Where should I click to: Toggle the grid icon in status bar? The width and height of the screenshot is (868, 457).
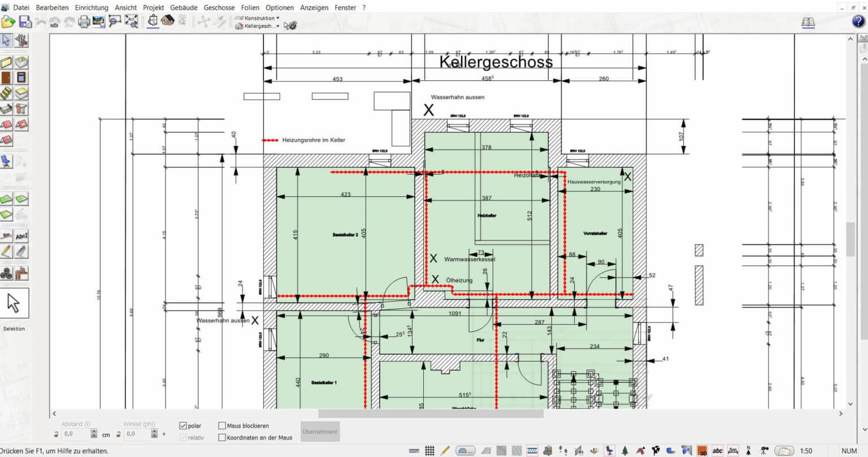coord(429,451)
